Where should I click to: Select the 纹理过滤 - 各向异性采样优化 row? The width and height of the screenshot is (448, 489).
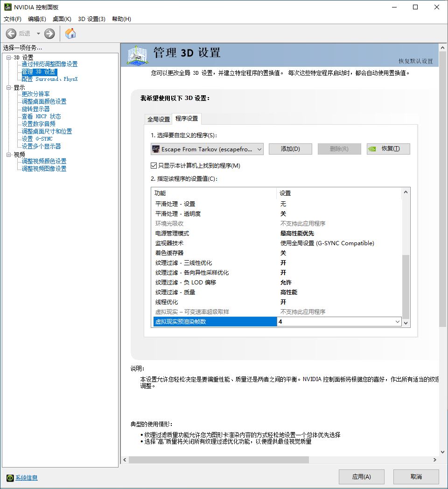277,273
